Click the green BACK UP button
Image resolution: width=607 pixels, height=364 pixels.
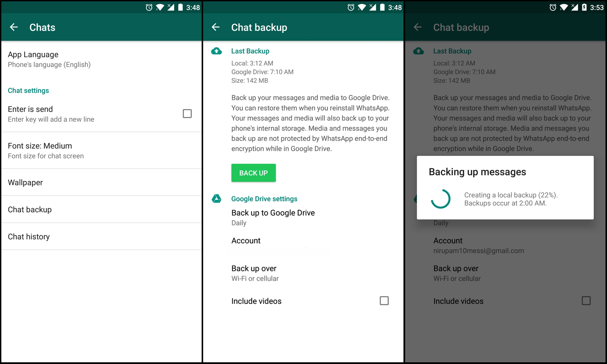pos(253,173)
